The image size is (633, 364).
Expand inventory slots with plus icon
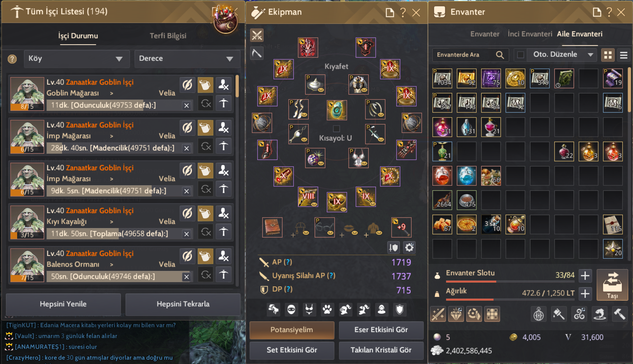[585, 275]
